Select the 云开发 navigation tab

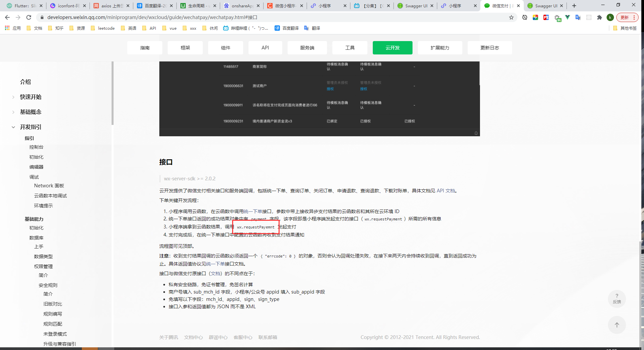click(392, 48)
